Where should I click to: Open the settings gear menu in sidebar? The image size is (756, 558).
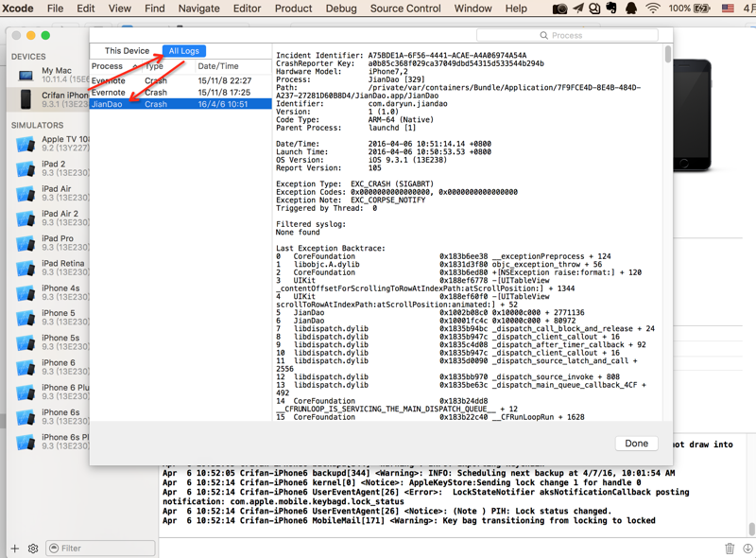pyautogui.click(x=33, y=549)
